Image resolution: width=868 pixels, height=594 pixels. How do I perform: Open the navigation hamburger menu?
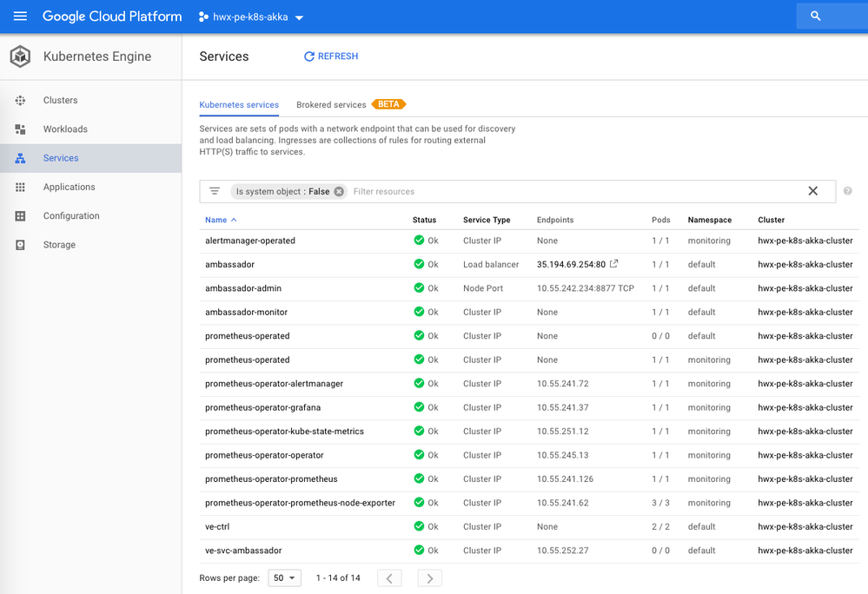point(20,16)
